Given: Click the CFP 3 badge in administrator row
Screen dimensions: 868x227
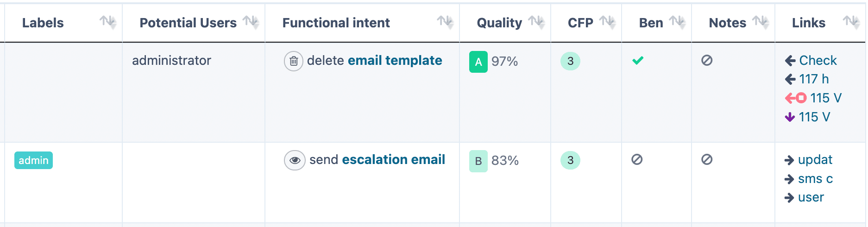Looking at the screenshot, I should point(570,61).
